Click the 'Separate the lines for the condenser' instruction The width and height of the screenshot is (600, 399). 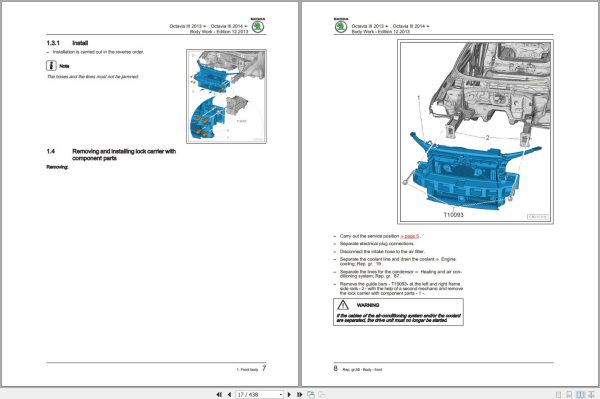(401, 274)
